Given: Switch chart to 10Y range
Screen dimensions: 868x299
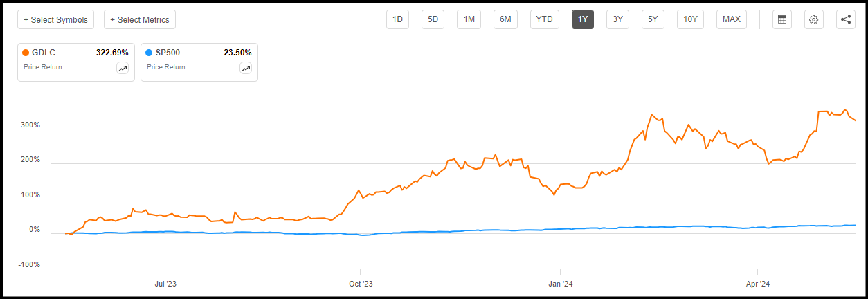Looking at the screenshot, I should click(690, 19).
